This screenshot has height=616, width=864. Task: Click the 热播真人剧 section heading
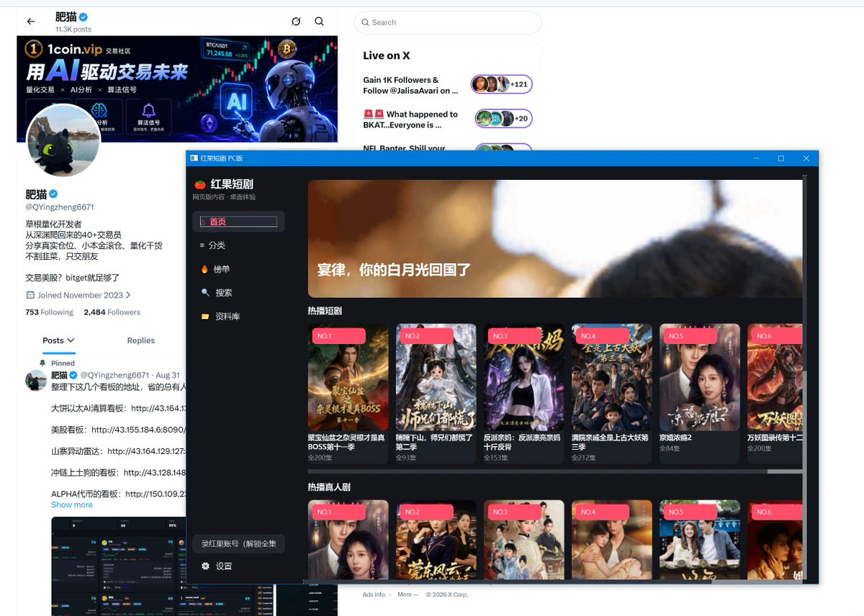click(x=329, y=487)
